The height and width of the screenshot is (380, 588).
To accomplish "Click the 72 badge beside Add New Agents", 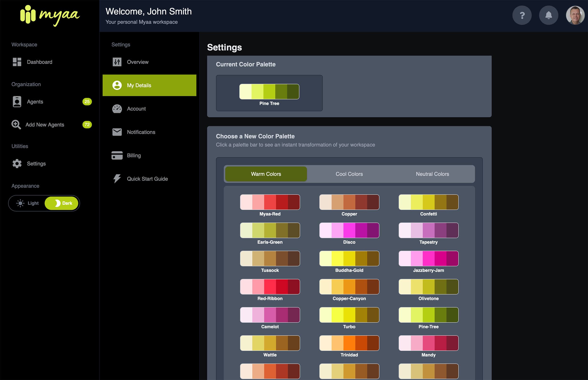I will [x=87, y=125].
